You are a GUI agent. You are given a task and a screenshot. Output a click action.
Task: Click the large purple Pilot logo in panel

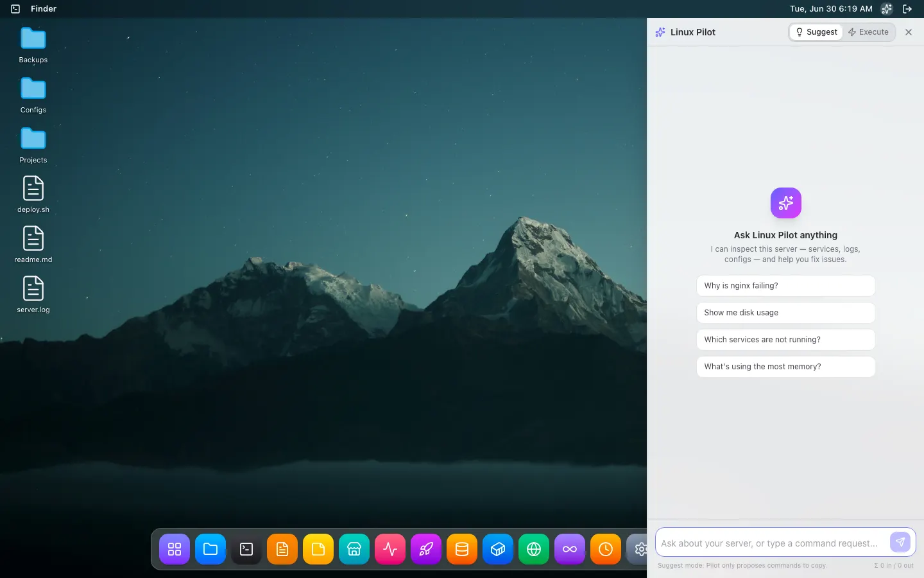[785, 203]
